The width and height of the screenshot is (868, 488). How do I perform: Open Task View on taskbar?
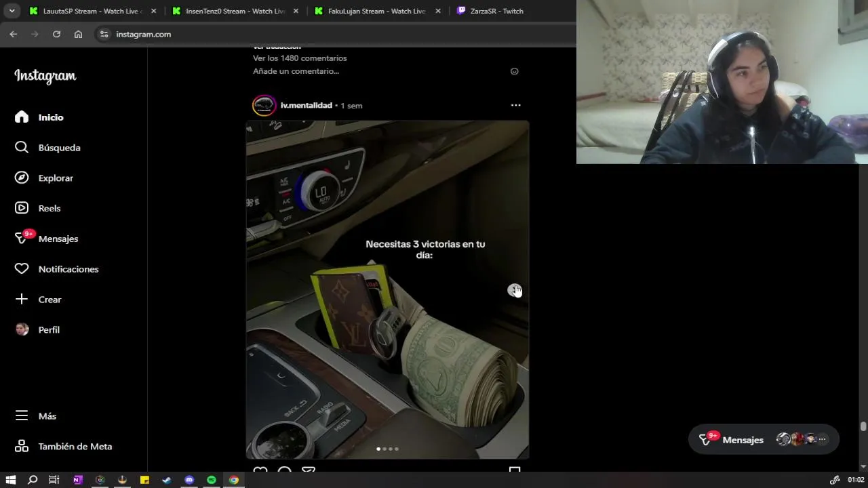(54, 480)
